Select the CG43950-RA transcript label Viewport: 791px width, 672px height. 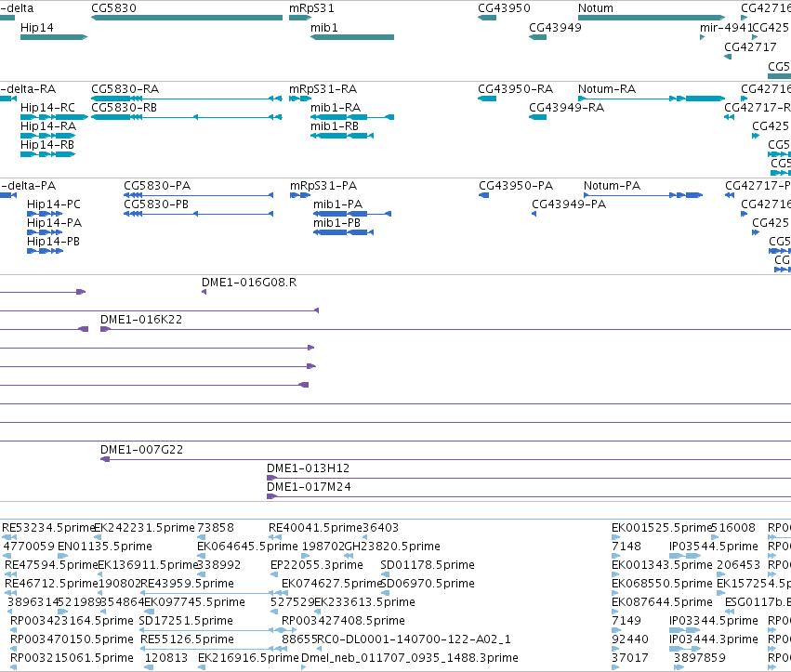516,89
